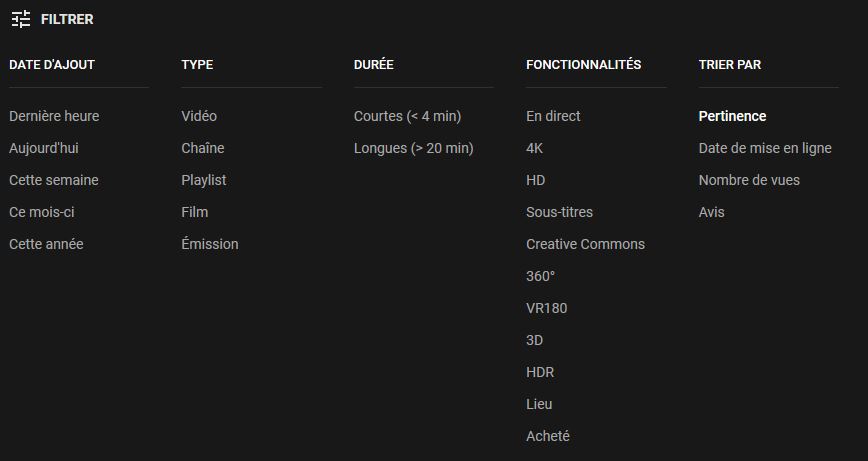Toggle the Sous-titres feature filter
Image resolution: width=868 pixels, height=461 pixels.
(x=559, y=212)
